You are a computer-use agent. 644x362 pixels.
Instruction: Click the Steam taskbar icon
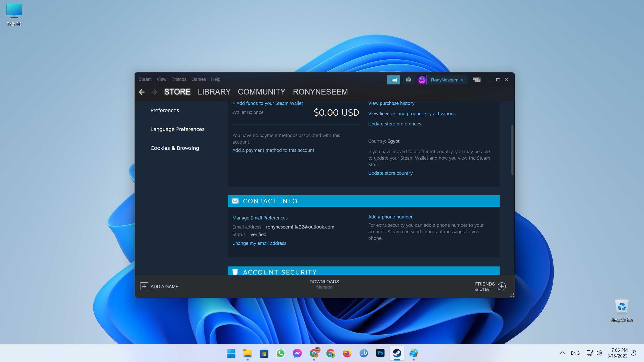(397, 353)
